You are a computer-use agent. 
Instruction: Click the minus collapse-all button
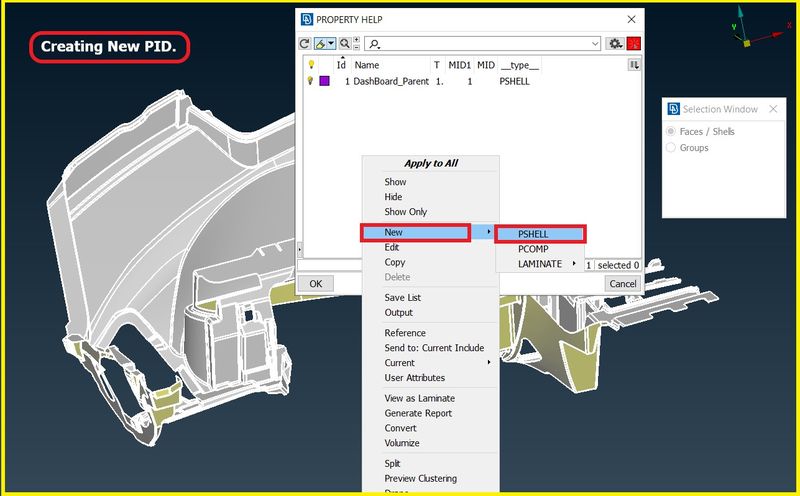[356, 47]
